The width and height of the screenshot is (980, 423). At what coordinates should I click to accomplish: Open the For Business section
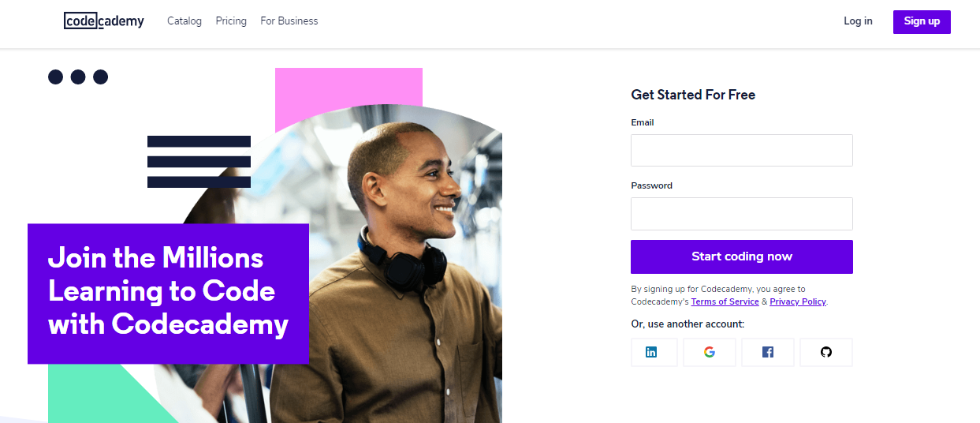(289, 21)
